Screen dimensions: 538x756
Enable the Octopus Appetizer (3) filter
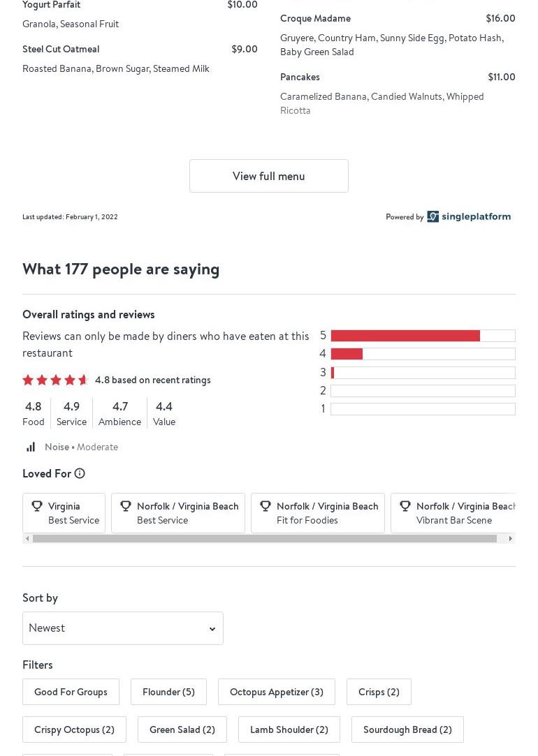pos(276,692)
